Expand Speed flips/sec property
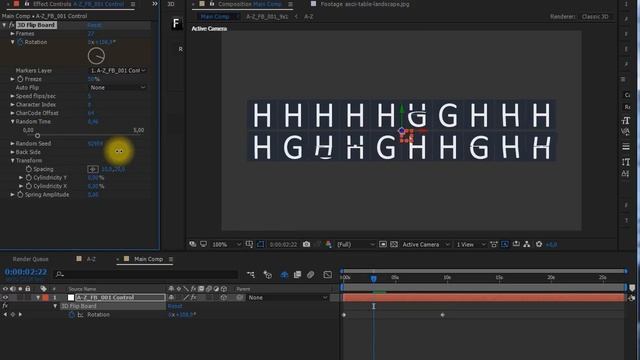The height and width of the screenshot is (360, 640). coord(13,96)
